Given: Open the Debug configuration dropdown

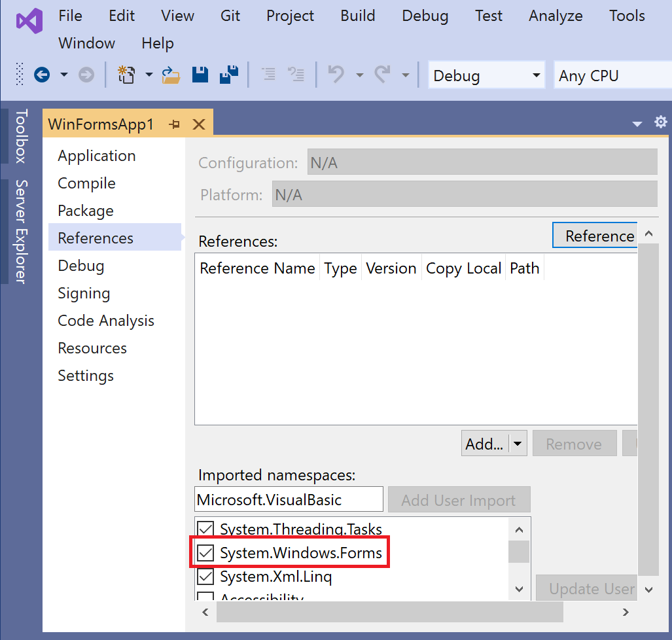Looking at the screenshot, I should [486, 75].
